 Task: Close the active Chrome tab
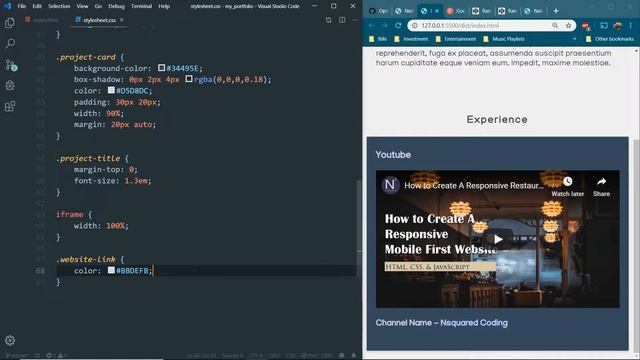[x=437, y=11]
